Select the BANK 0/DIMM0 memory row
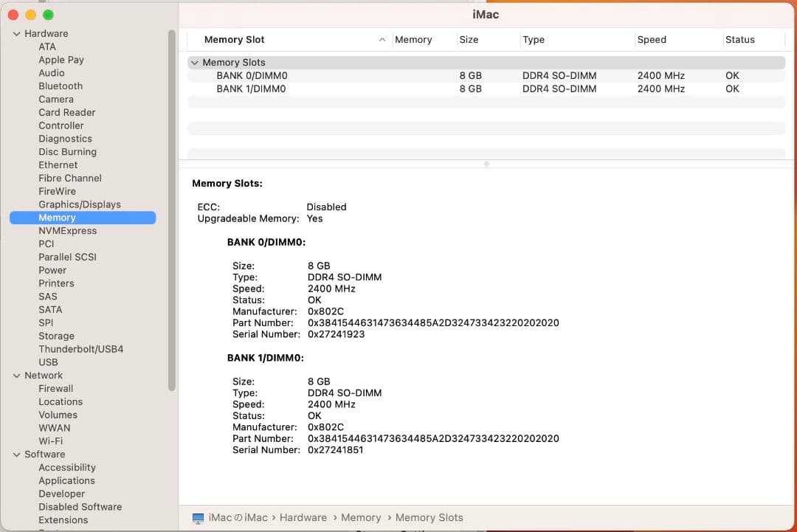 pos(251,75)
